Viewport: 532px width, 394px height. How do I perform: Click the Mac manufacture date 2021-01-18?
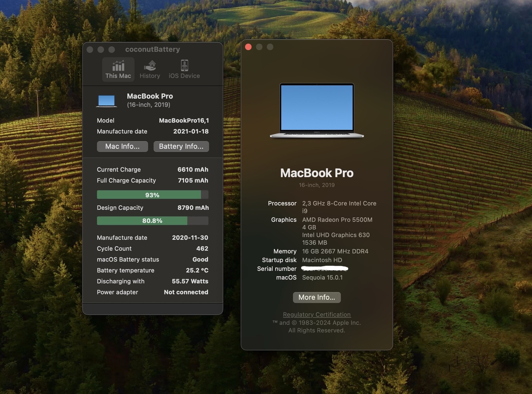coord(191,131)
